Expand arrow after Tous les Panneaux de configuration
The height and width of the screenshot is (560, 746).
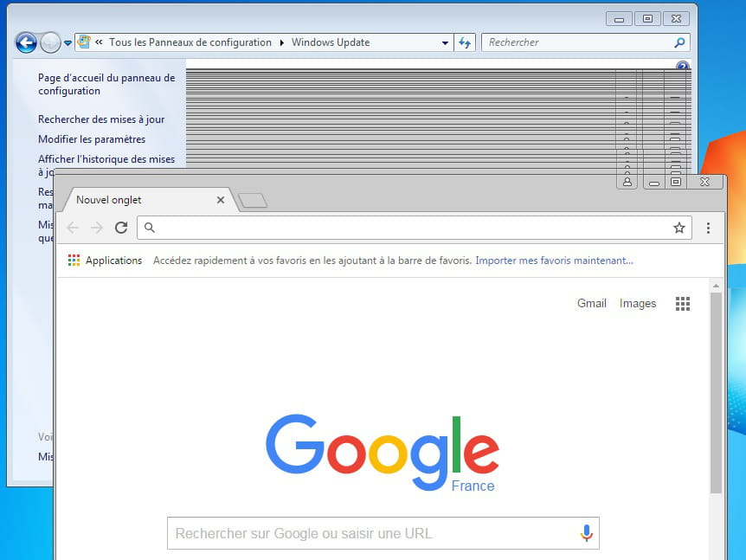point(281,42)
